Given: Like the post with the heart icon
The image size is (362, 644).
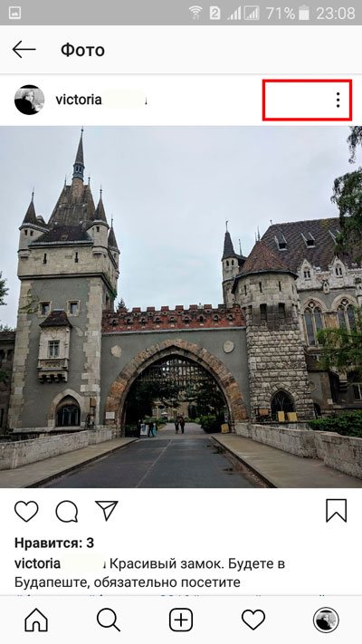Looking at the screenshot, I should tap(26, 511).
